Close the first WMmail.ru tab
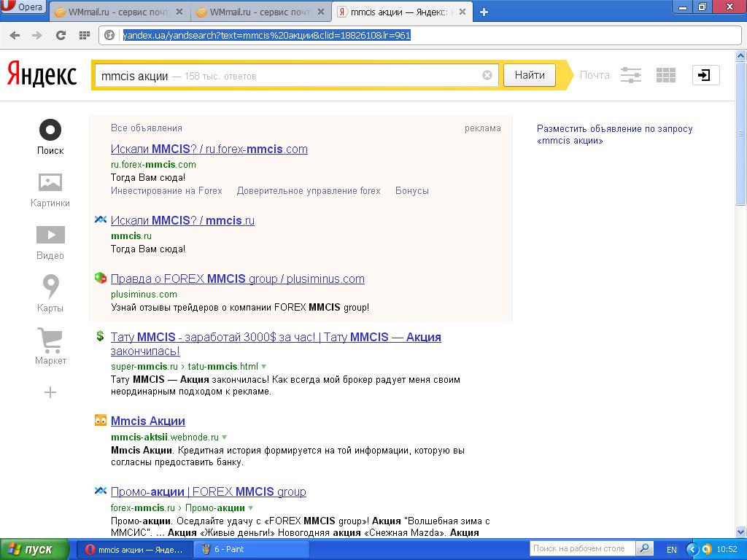The width and height of the screenshot is (747, 560). 179,12
